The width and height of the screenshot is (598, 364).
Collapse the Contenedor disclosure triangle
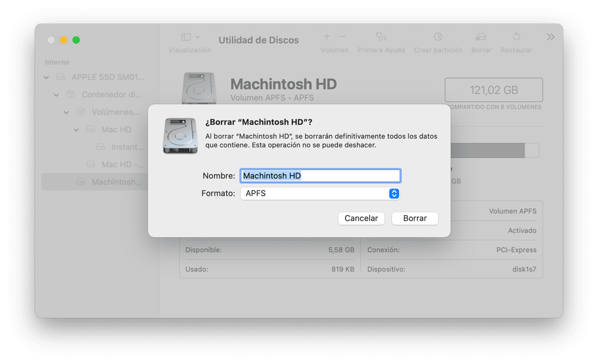pyautogui.click(x=57, y=94)
